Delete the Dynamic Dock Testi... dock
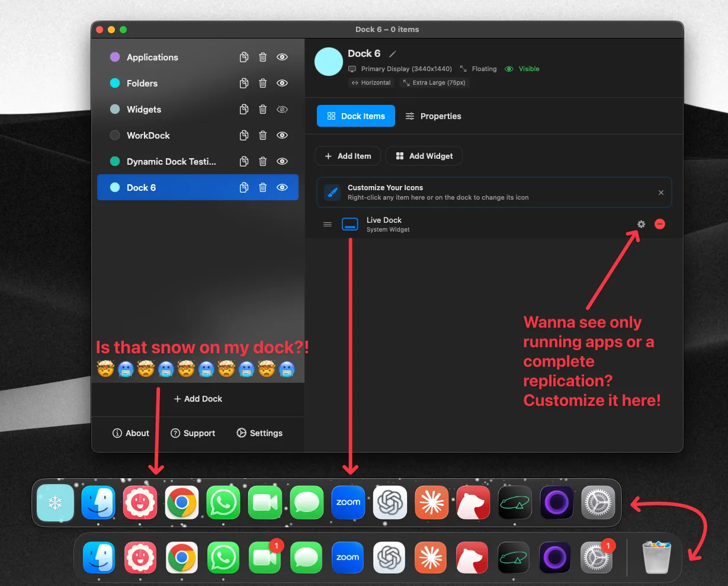 pyautogui.click(x=262, y=162)
